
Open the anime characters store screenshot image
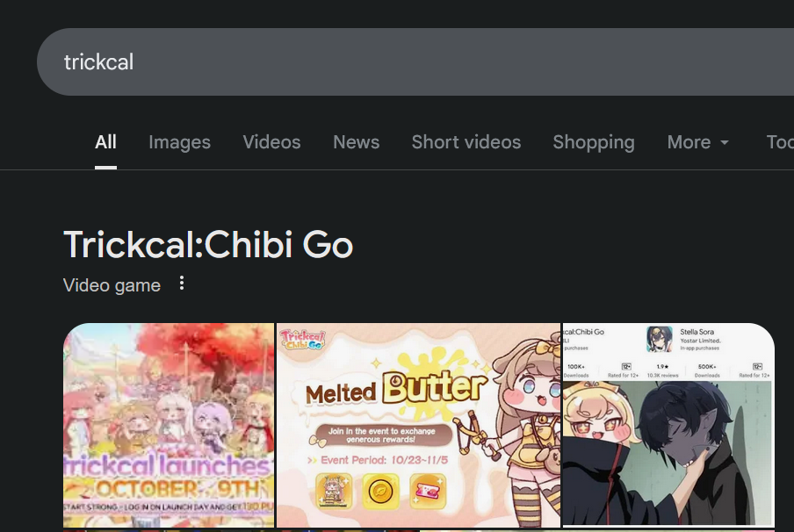[x=668, y=425]
